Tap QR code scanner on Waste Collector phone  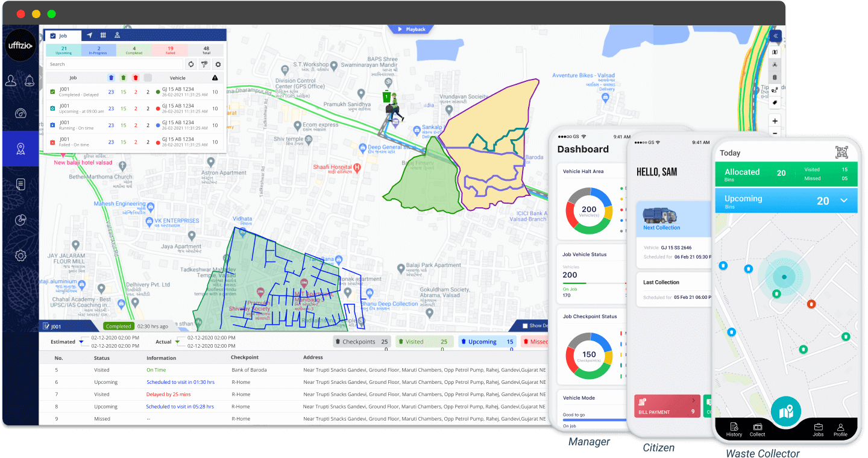click(x=842, y=152)
